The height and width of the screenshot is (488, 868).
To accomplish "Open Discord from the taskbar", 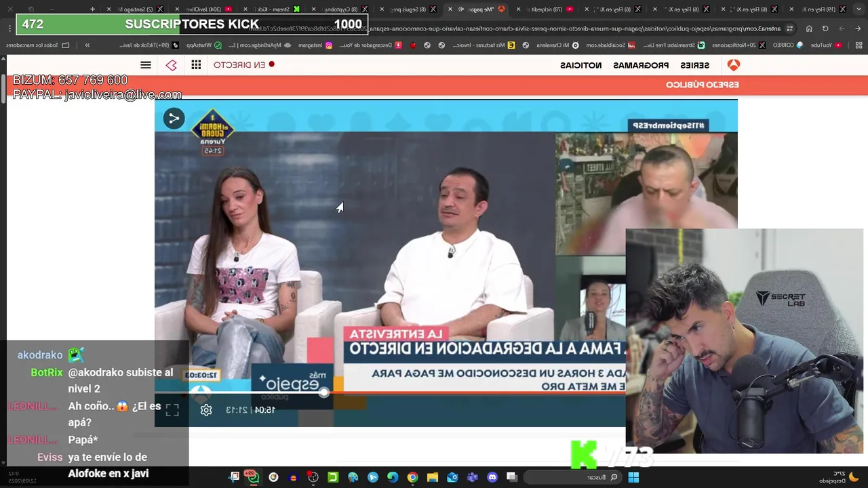I will (x=492, y=477).
